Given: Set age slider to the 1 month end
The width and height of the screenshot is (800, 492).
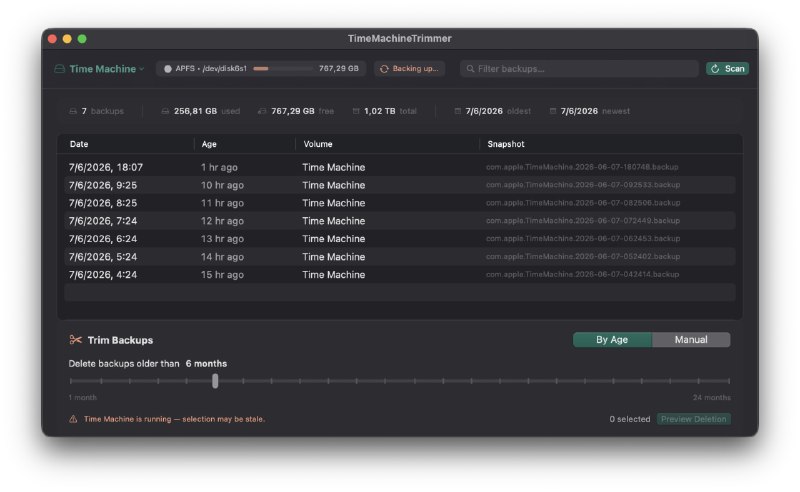Looking at the screenshot, I should tap(70, 381).
